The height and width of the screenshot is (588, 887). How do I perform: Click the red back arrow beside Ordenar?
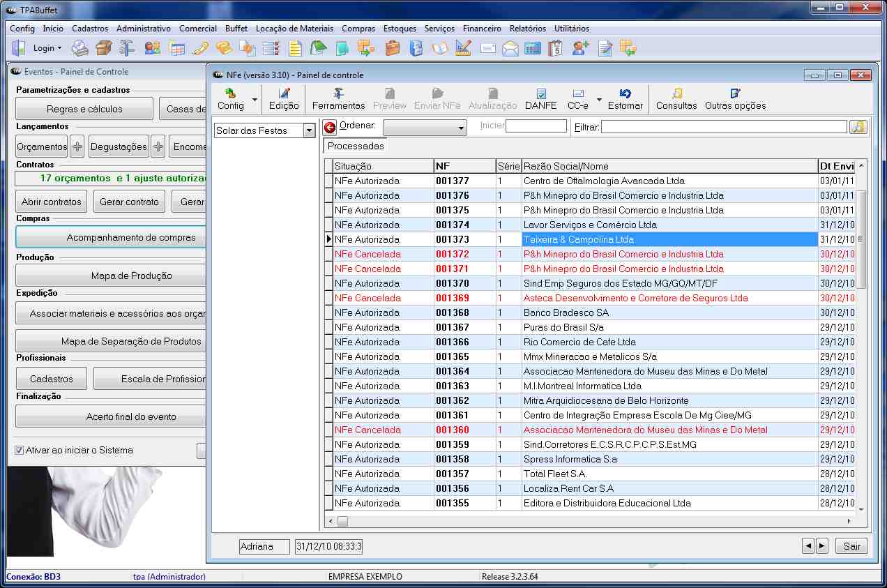331,127
